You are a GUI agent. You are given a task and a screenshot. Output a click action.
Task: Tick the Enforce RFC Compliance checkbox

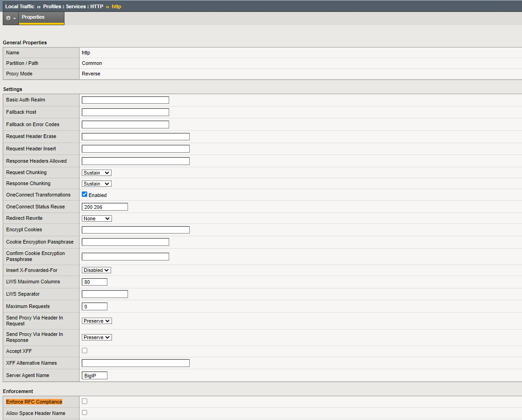click(x=85, y=401)
